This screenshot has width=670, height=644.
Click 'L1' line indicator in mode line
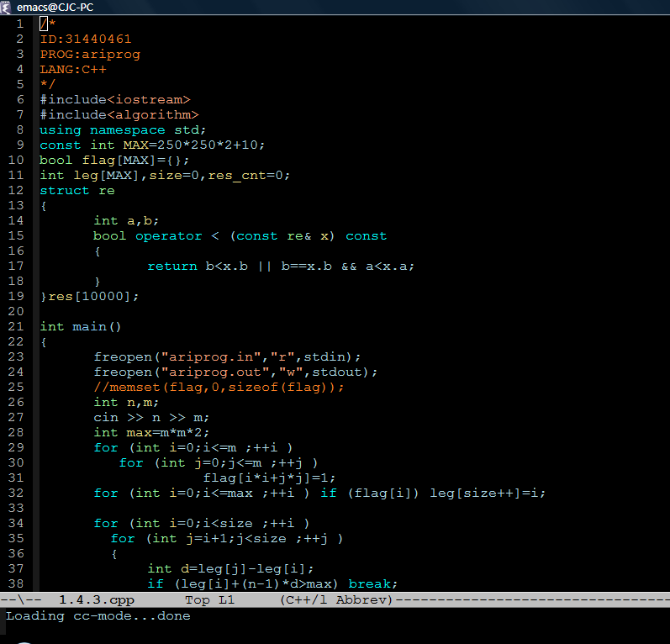(226, 600)
